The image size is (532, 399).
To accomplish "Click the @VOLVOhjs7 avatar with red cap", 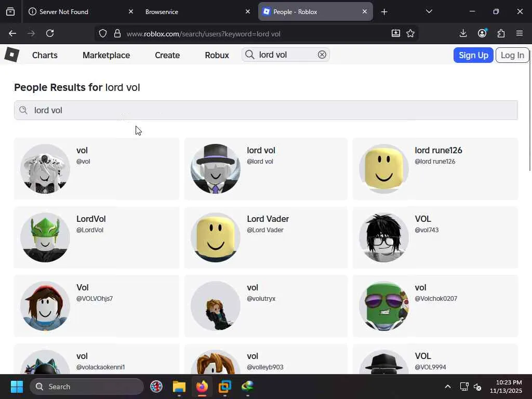I will [x=45, y=306].
